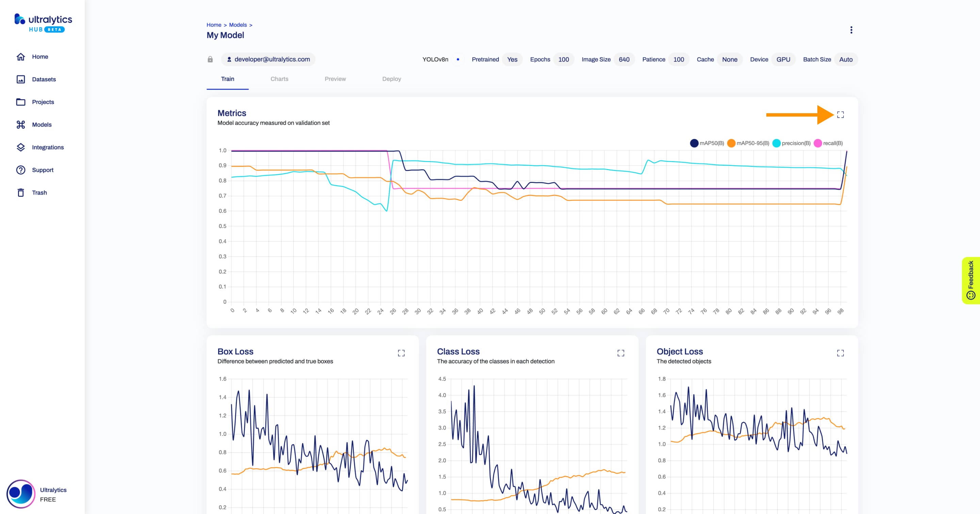Viewport: 980px width, 514px height.
Task: Click the Datasets icon in sidebar
Action: click(21, 80)
